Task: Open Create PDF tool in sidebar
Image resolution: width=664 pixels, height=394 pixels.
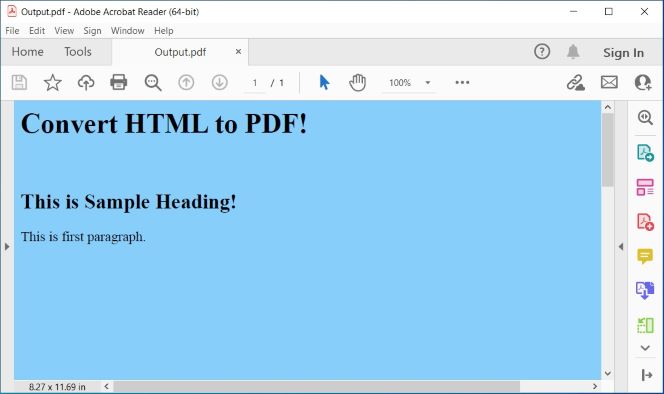Action: [x=645, y=222]
